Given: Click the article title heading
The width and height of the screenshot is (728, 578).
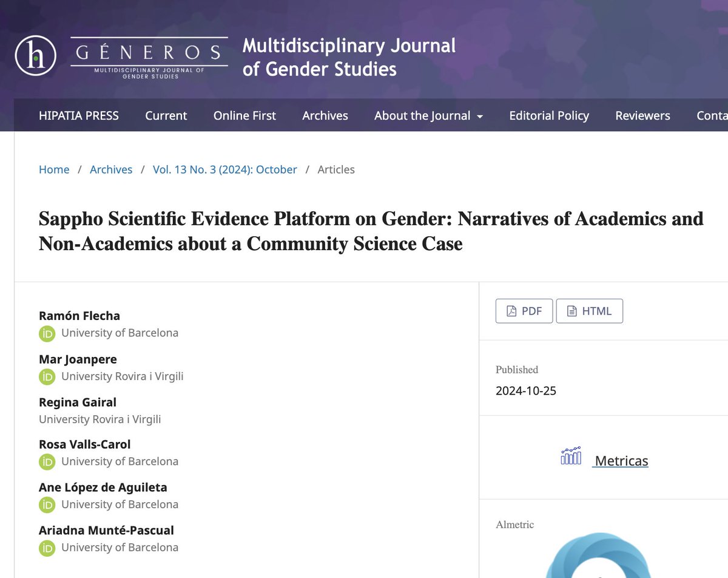Looking at the screenshot, I should [371, 231].
